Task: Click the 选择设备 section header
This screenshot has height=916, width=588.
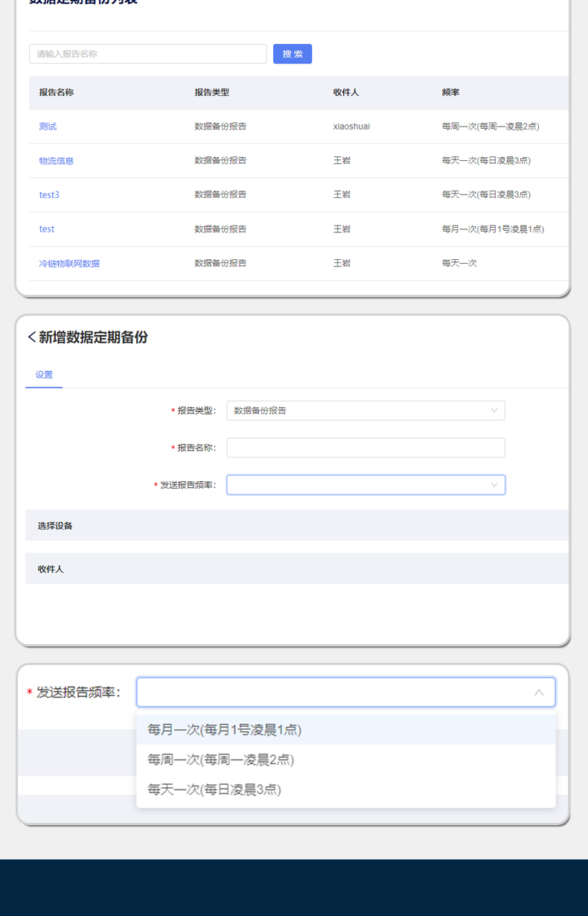Action: [x=55, y=526]
